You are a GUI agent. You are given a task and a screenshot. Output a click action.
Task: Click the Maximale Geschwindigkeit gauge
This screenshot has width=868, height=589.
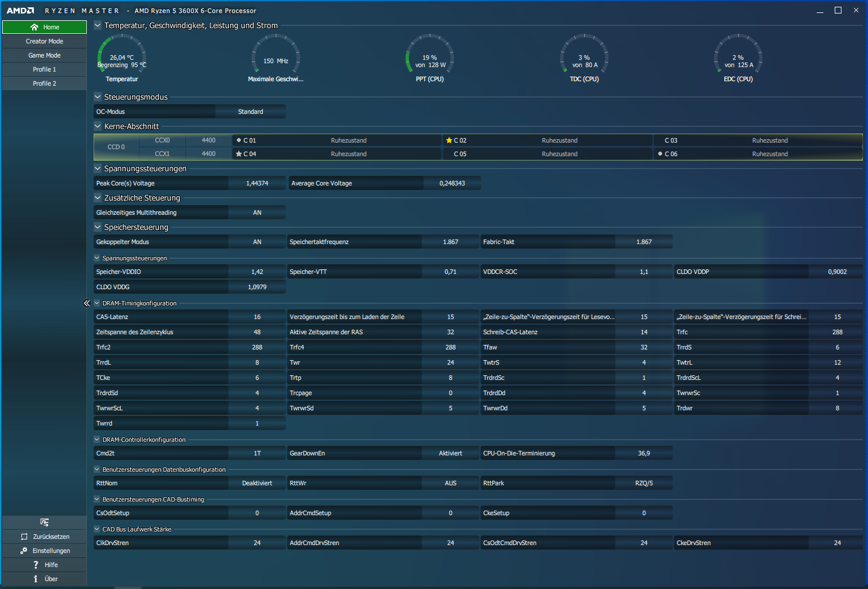click(x=276, y=54)
